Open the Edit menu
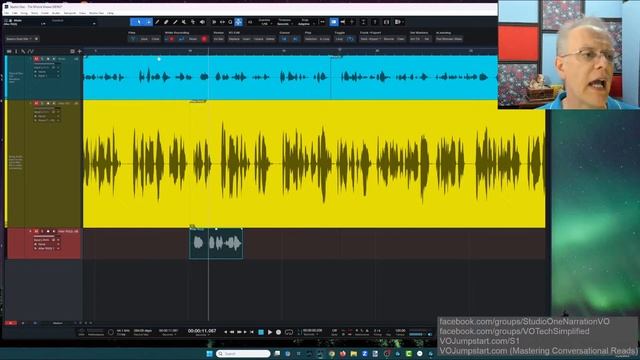640x360 pixels. pos(15,13)
